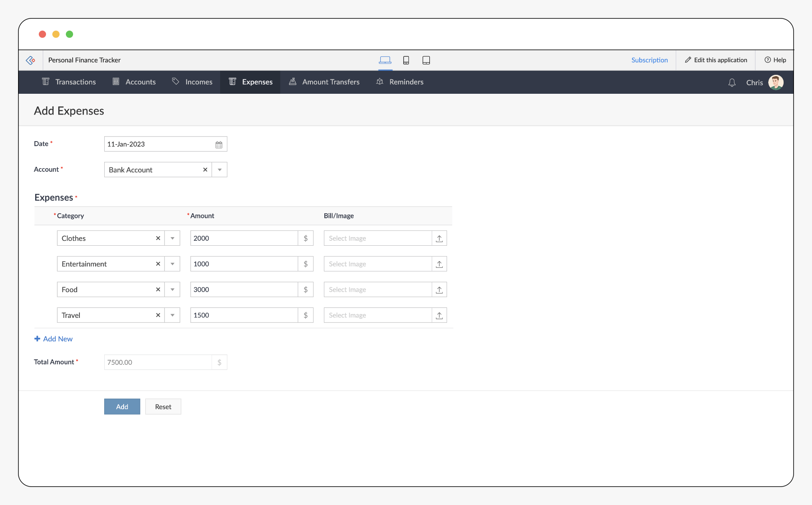Open the Transactions tab

tap(69, 82)
